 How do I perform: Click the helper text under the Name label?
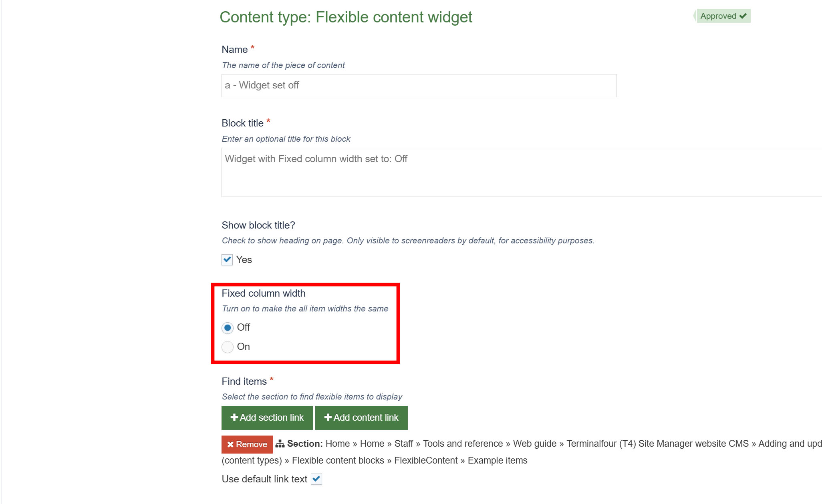283,65
